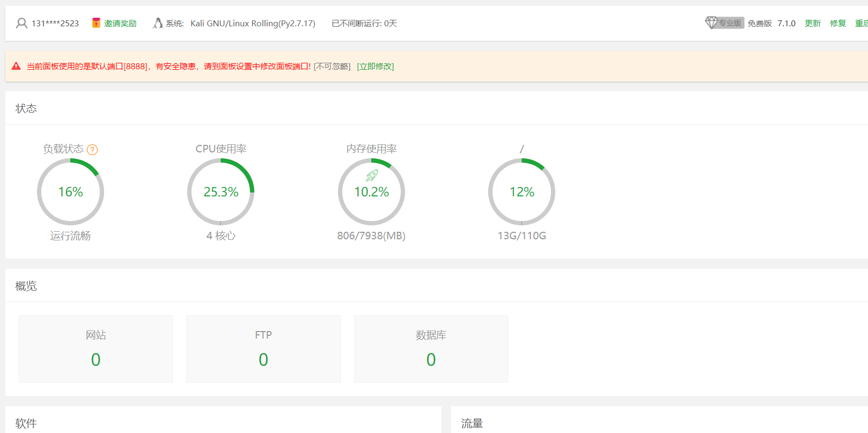This screenshot has width=868, height=433.
Task: Click the 流量 section heading
Action: 472,423
